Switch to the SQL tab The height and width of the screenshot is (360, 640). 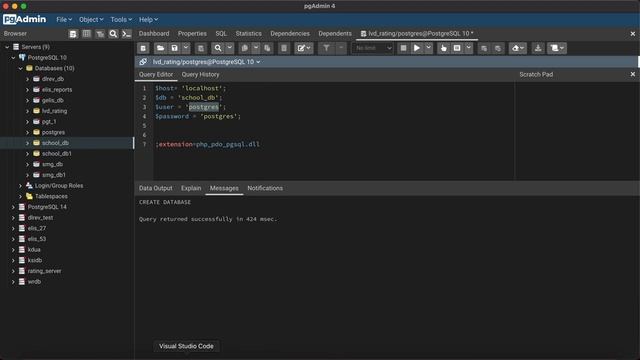[x=221, y=33]
